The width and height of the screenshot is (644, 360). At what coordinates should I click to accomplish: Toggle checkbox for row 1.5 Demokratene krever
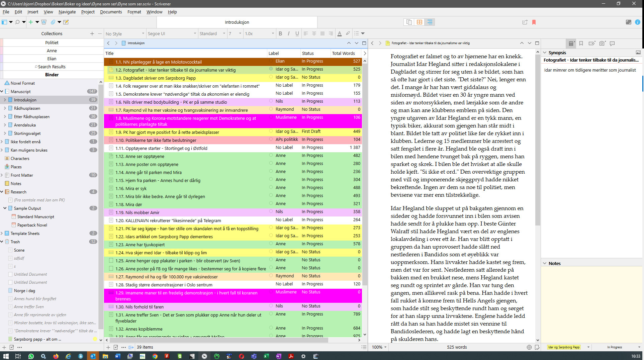[111, 94]
